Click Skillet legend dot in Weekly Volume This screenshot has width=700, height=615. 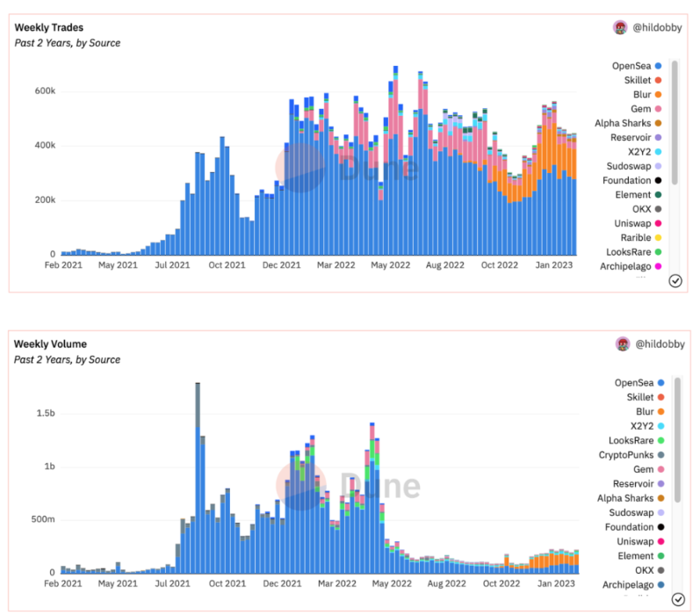(x=660, y=397)
